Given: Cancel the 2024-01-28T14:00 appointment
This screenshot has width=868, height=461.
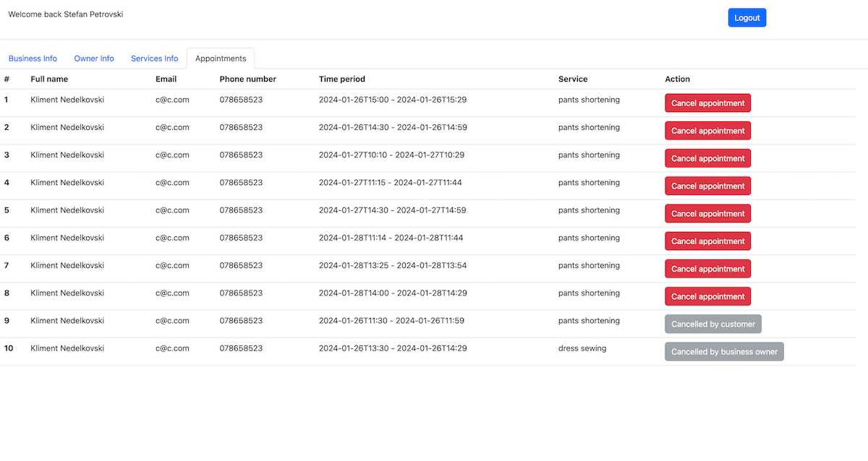Looking at the screenshot, I should click(707, 296).
